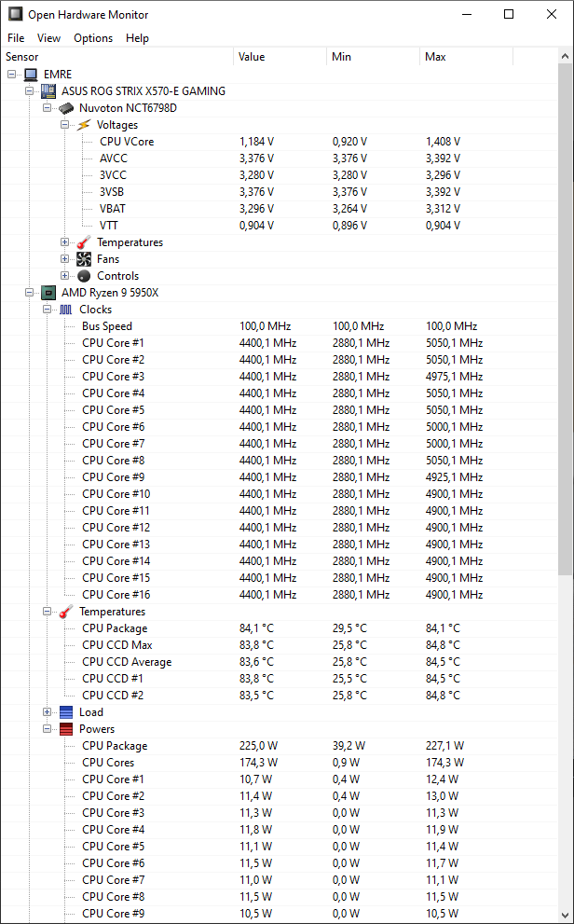Select the AVCC voltage row
This screenshot has width=574, height=924.
[x=279, y=159]
